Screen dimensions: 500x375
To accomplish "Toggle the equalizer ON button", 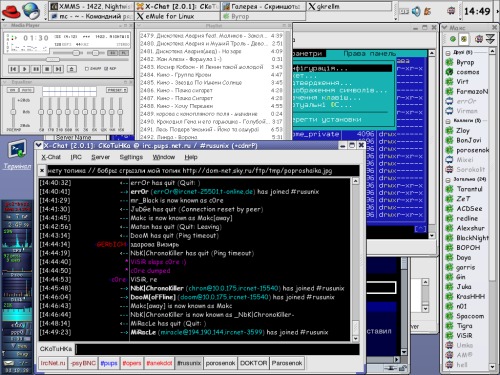I will pos(13,90).
